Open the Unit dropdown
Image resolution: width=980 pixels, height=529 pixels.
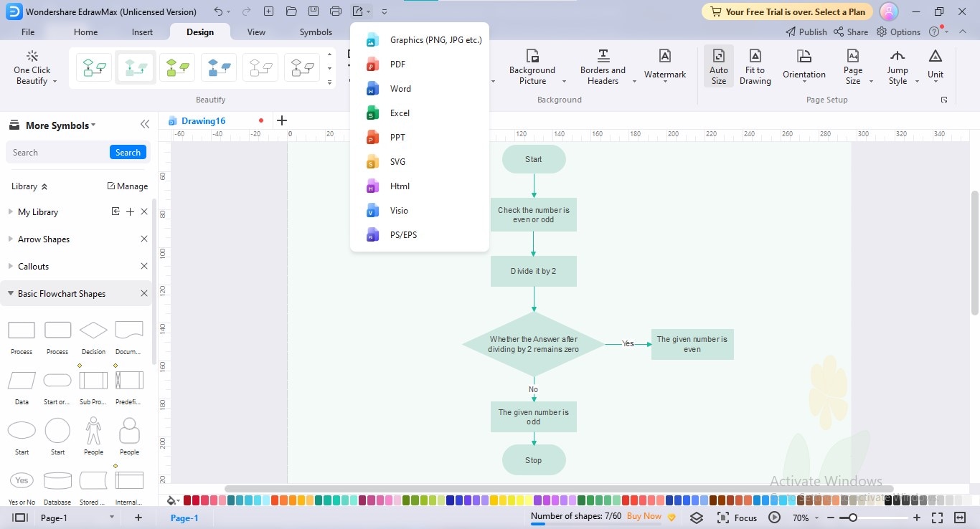click(936, 66)
